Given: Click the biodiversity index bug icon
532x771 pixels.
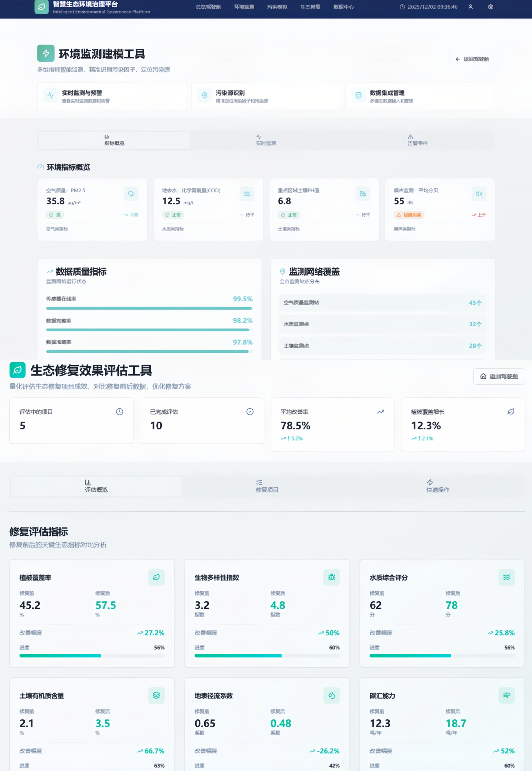Looking at the screenshot, I should coord(331,577).
